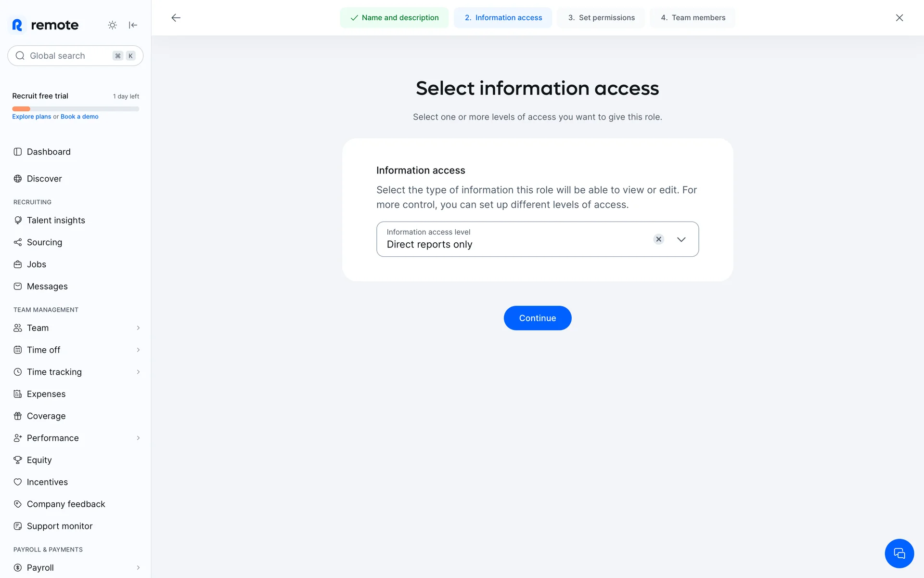
Task: Open the Jobs briefcase item
Action: click(36, 264)
